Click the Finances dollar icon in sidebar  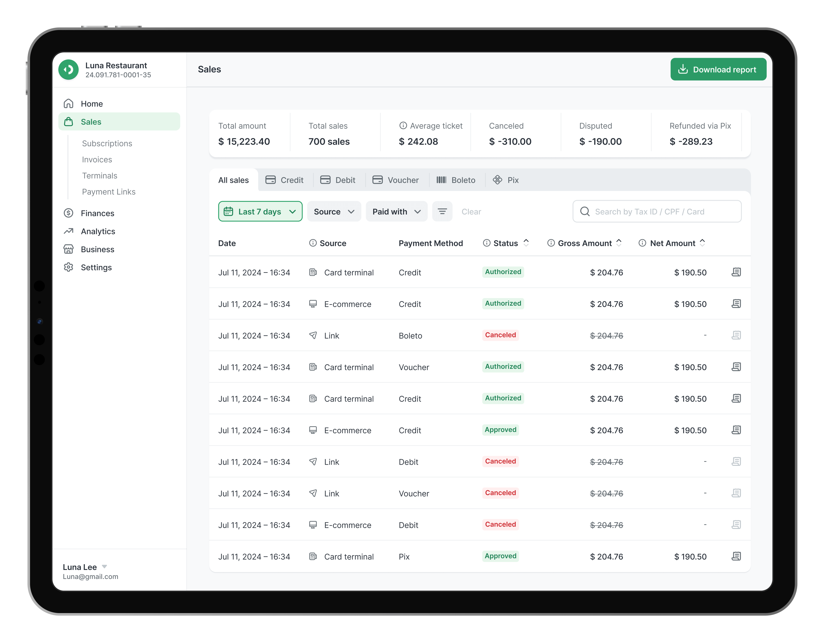pos(69,213)
